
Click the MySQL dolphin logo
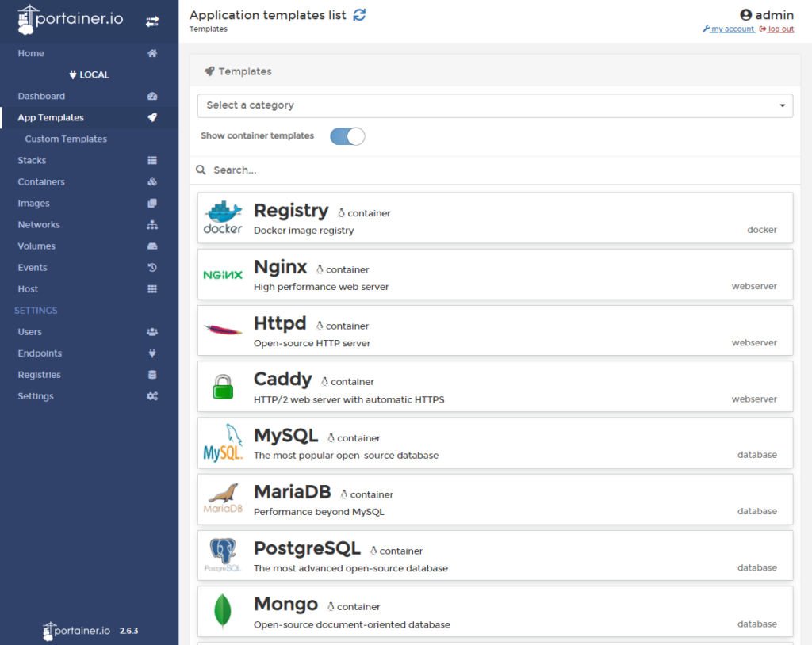click(223, 443)
